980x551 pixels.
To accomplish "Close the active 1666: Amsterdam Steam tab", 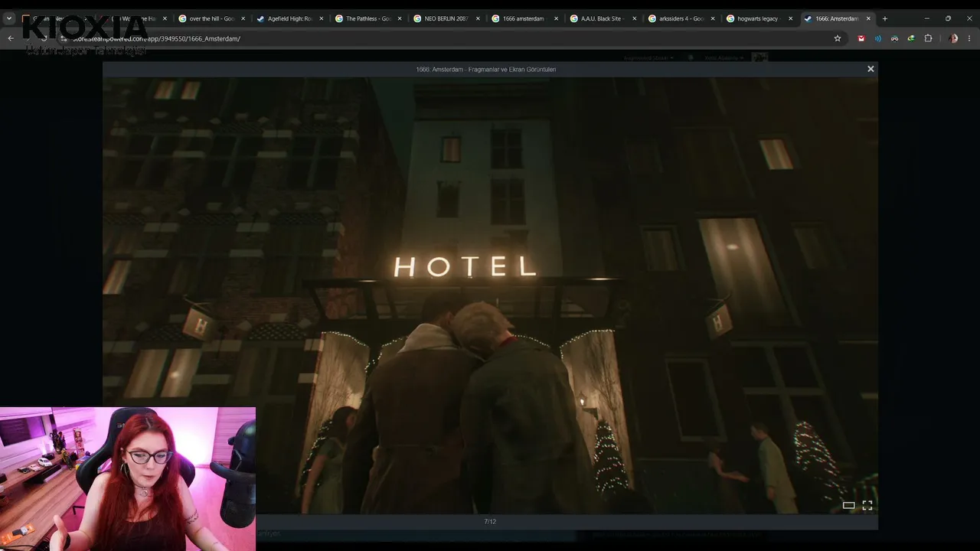I will [868, 18].
